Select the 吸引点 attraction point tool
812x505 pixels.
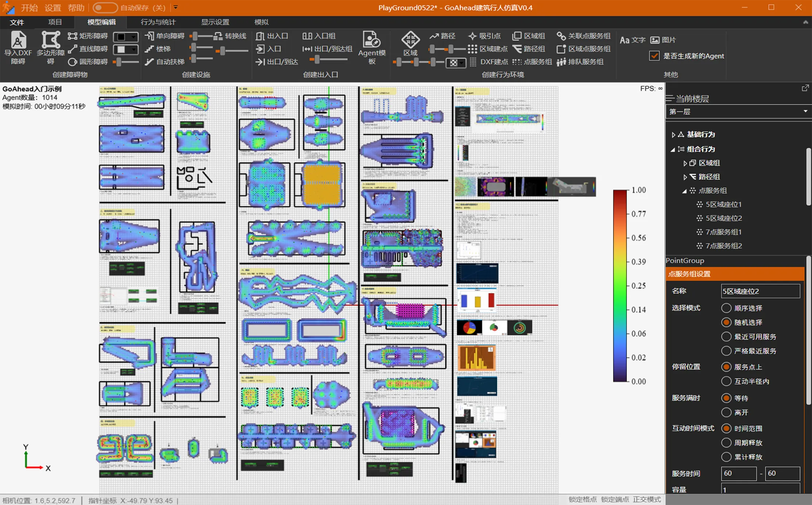pyautogui.click(x=484, y=36)
